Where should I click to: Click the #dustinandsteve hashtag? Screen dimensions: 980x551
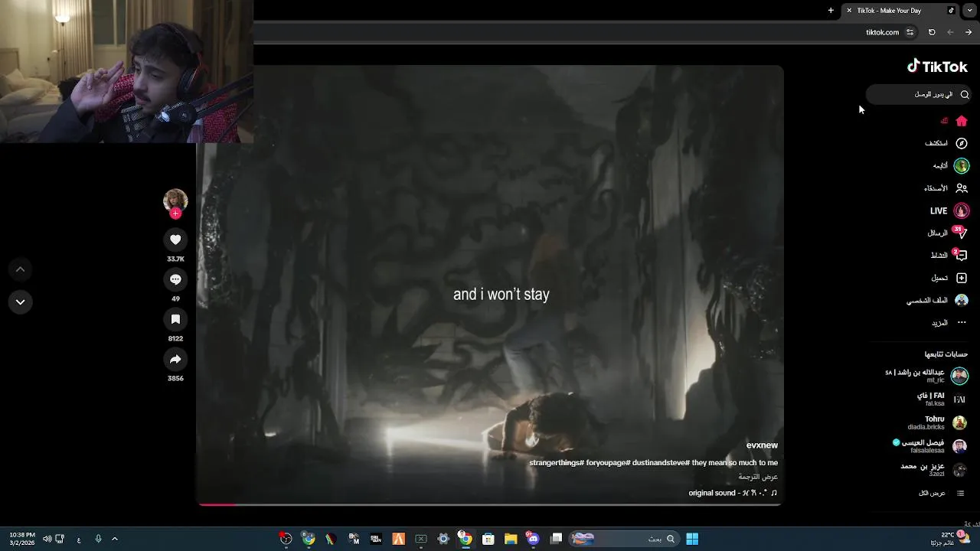(661, 463)
